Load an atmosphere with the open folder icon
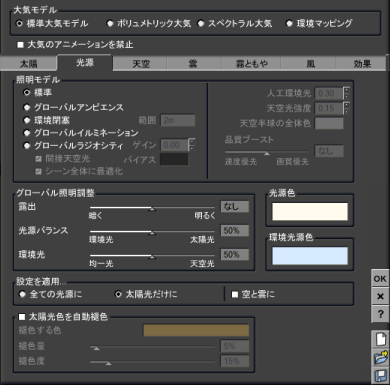The width and height of the screenshot is (390, 385). pyautogui.click(x=380, y=358)
